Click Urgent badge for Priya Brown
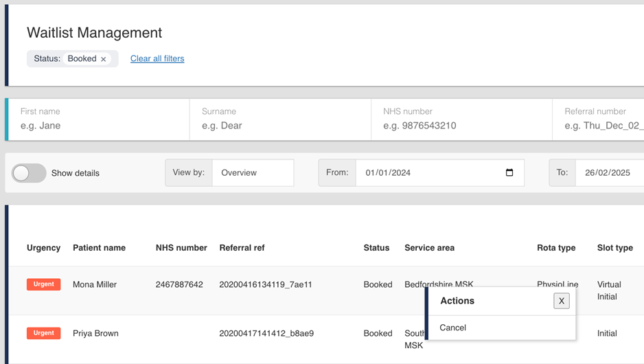Image resolution: width=644 pixels, height=364 pixels. pyautogui.click(x=43, y=333)
